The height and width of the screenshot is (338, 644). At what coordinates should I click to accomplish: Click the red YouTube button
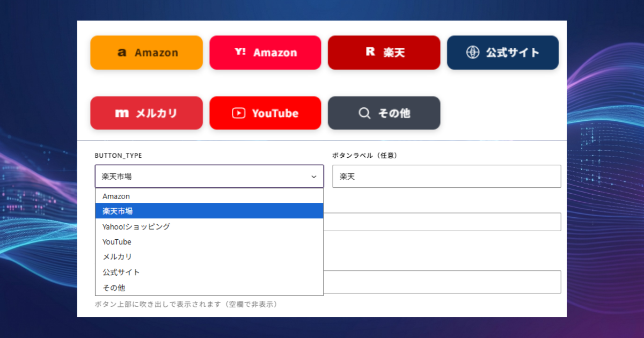click(x=265, y=113)
